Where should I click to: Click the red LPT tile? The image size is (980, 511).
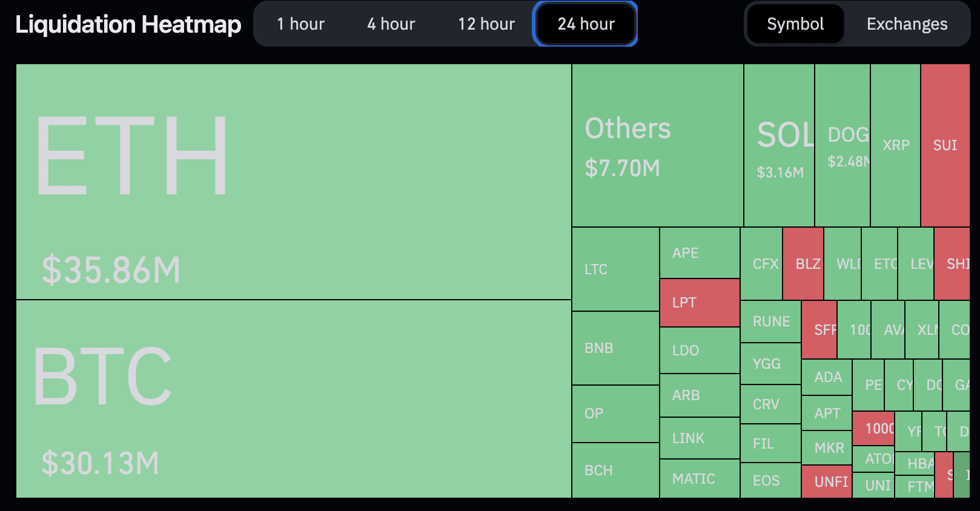click(x=699, y=303)
